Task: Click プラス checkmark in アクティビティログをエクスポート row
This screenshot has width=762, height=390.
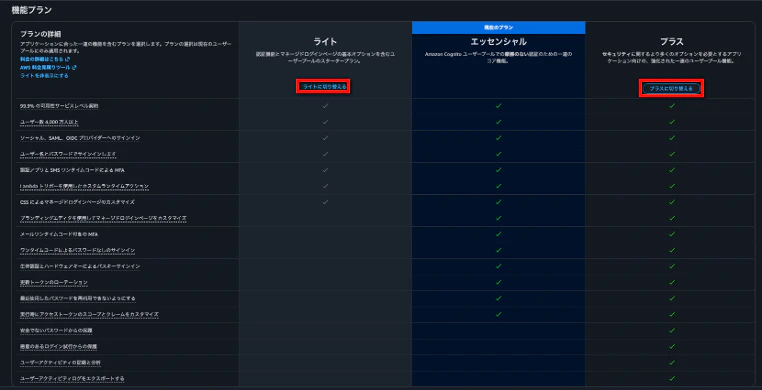Action: click(x=672, y=378)
